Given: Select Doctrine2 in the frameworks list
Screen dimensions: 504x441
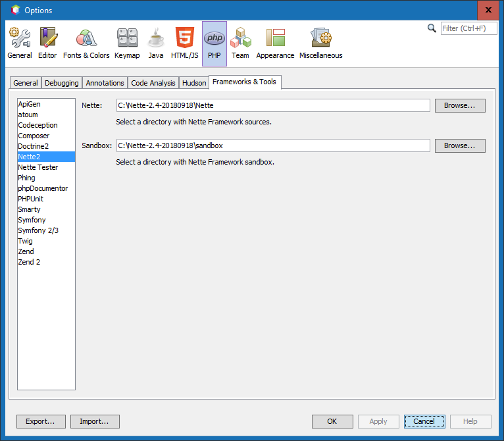Looking at the screenshot, I should point(46,146).
